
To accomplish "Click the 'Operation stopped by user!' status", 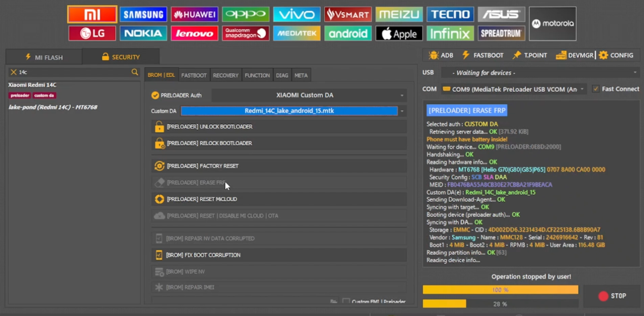I will point(531,277).
